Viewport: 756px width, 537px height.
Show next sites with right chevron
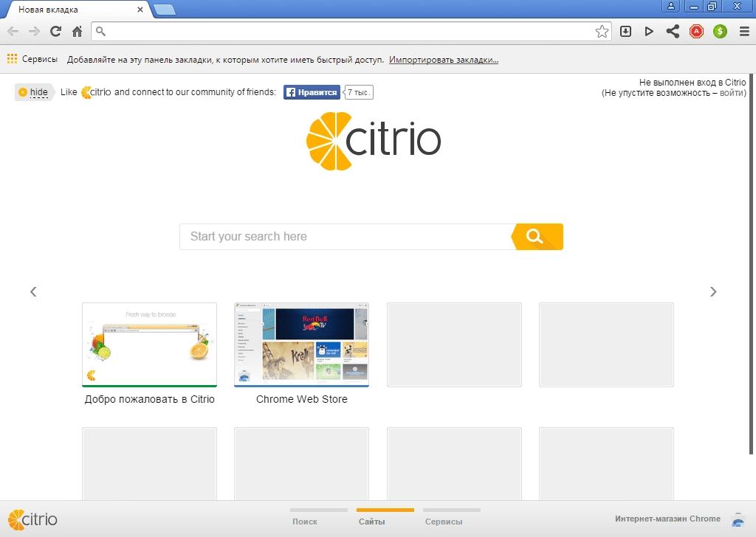pos(713,292)
